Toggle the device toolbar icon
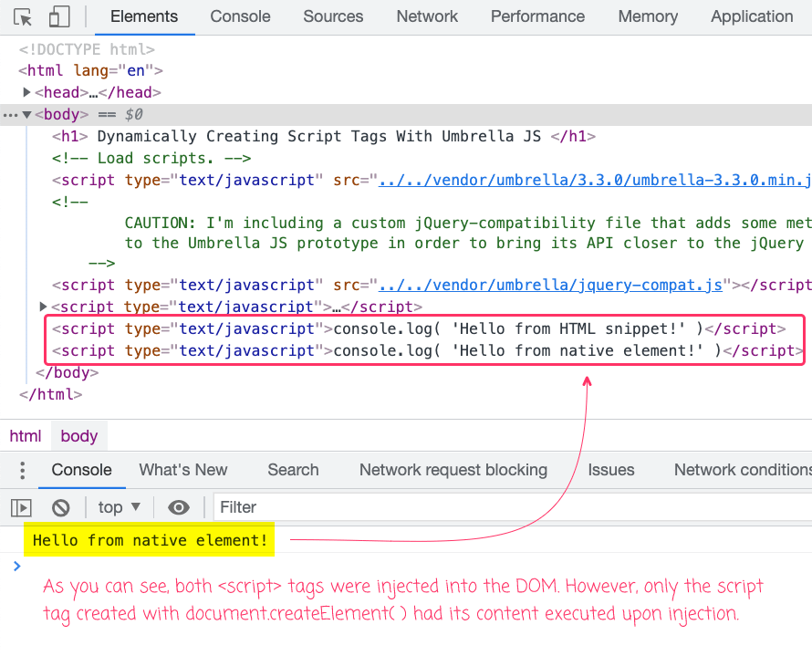Viewport: 812px width, 656px height. (x=58, y=16)
